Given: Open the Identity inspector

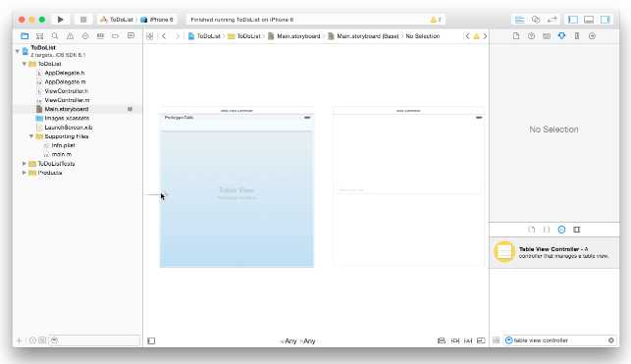Looking at the screenshot, I should tap(547, 35).
